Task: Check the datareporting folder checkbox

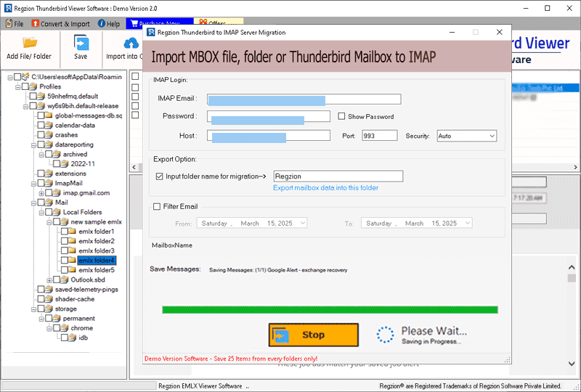Action: 41,144
